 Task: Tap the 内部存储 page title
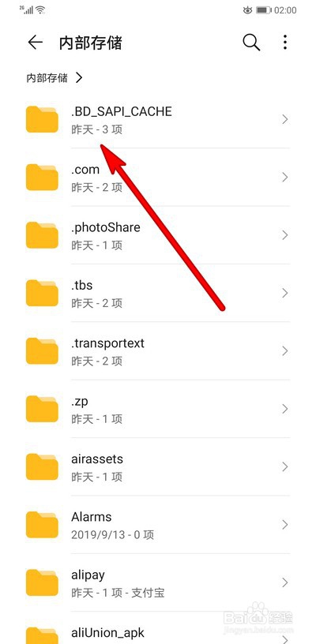pyautogui.click(x=90, y=43)
